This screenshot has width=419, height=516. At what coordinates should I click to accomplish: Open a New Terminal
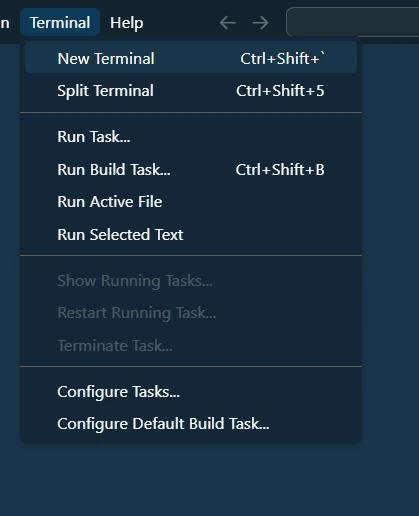coord(191,58)
